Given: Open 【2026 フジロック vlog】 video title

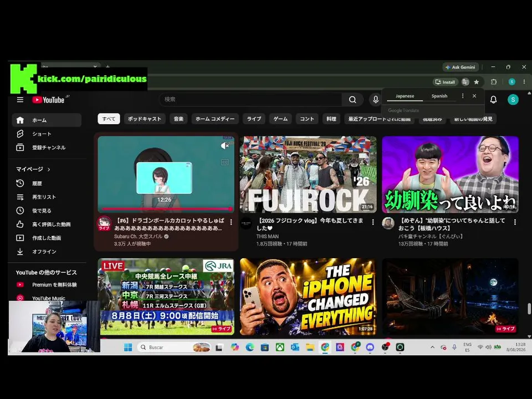Looking at the screenshot, I should (x=310, y=224).
